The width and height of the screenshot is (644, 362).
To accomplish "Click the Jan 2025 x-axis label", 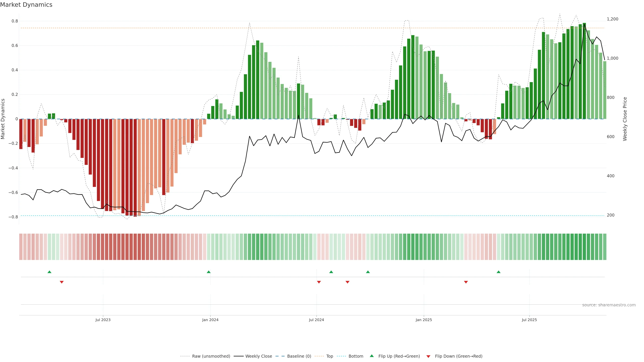I will pyautogui.click(x=423, y=320).
